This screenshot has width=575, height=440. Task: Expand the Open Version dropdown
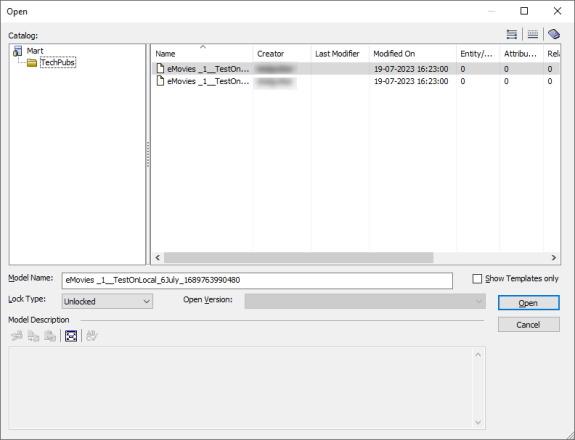point(365,301)
